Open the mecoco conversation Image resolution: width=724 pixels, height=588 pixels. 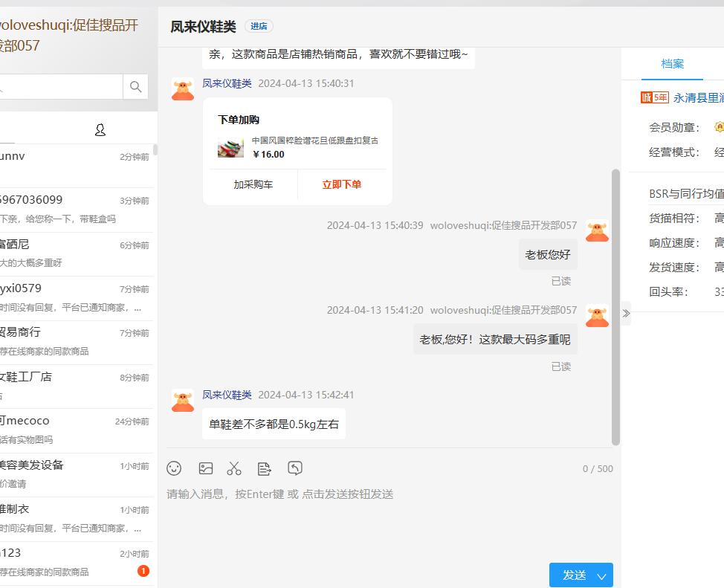click(76, 430)
